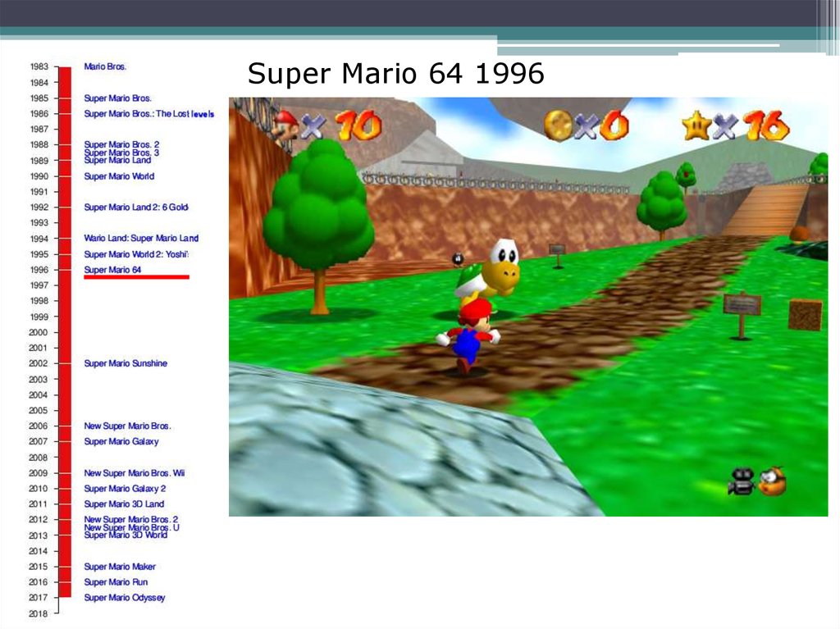Click the wooden ramp bridge on the hill
This screenshot has height=629, width=840.
pyautogui.click(x=766, y=210)
